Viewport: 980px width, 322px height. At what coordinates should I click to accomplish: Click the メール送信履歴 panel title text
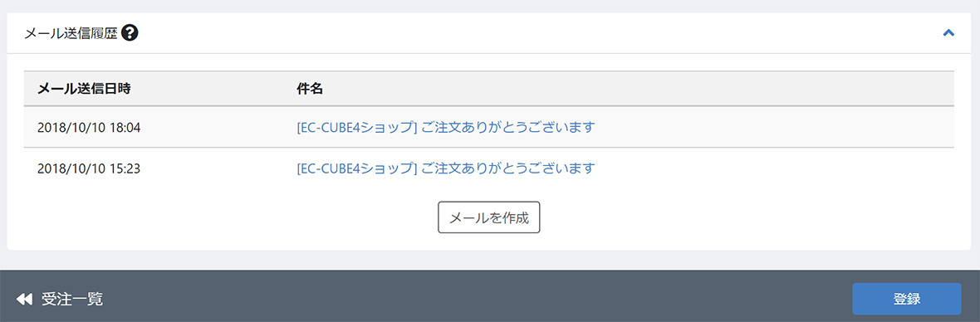(x=71, y=33)
